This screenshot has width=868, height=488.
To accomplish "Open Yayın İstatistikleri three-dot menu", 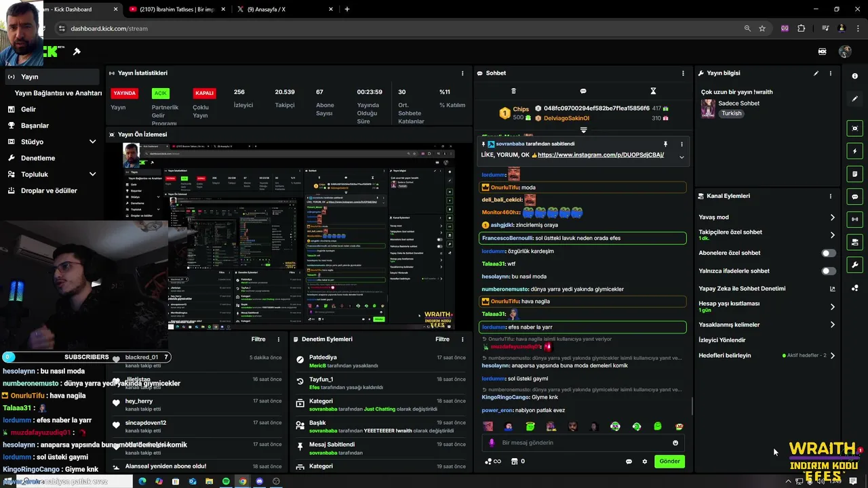I will pyautogui.click(x=462, y=73).
